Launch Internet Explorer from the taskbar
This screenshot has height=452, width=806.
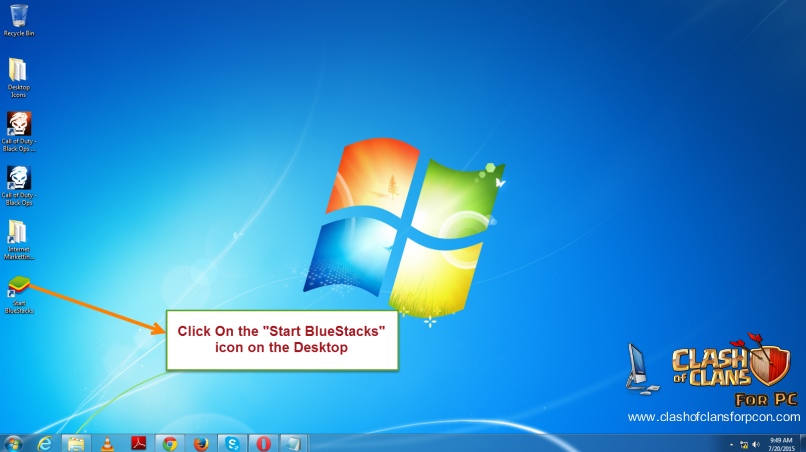[x=45, y=443]
